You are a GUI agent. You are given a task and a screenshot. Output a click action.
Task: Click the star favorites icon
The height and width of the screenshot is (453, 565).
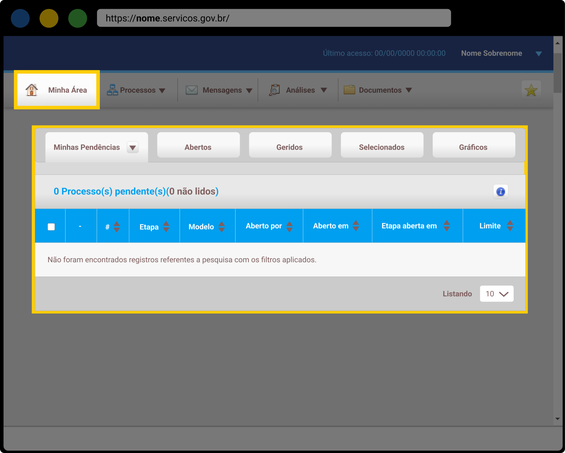[531, 90]
